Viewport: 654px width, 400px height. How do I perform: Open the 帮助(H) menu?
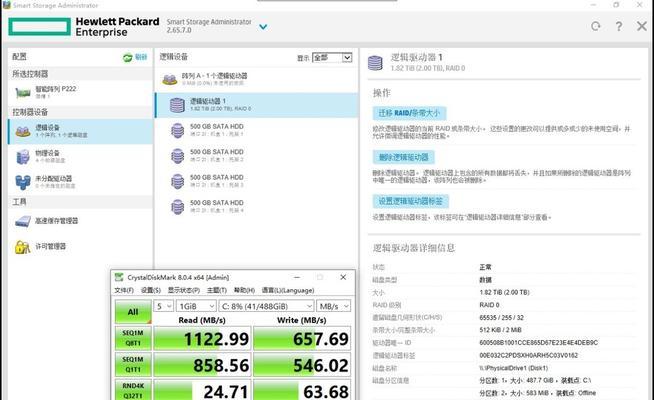click(244, 290)
